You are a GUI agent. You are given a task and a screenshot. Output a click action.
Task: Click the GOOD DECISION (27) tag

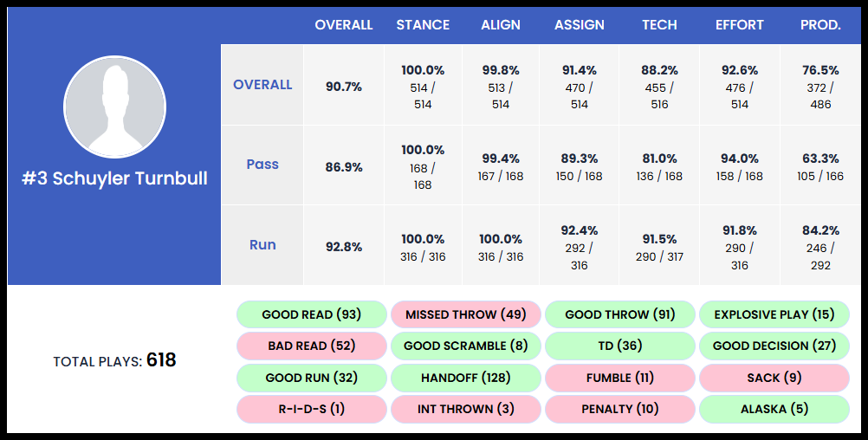pyautogui.click(x=774, y=346)
